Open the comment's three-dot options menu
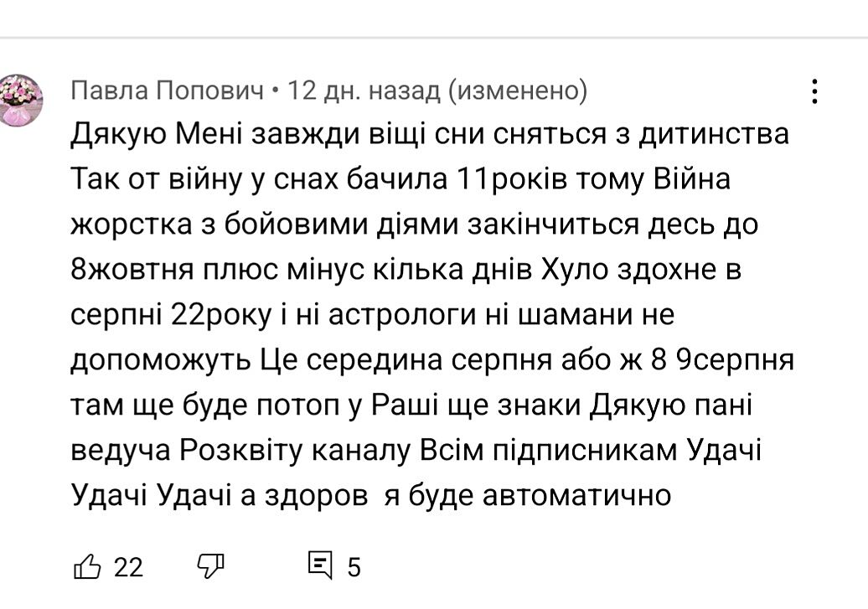The width and height of the screenshot is (868, 609). point(814,91)
